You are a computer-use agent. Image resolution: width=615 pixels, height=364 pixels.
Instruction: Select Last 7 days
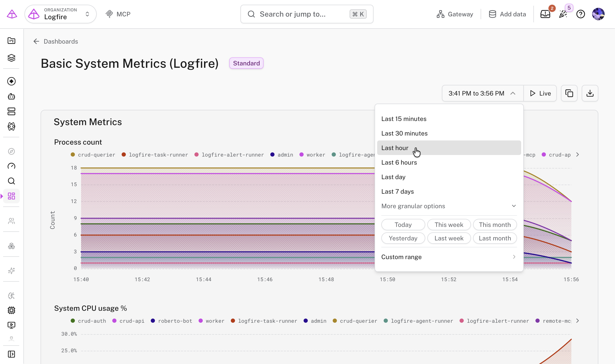pyautogui.click(x=449, y=192)
